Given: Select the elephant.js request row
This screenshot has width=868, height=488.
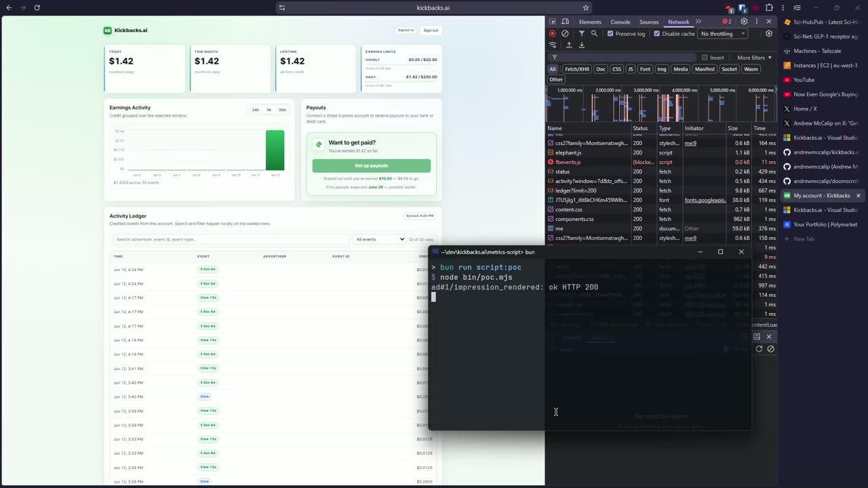Looking at the screenshot, I should [x=661, y=152].
